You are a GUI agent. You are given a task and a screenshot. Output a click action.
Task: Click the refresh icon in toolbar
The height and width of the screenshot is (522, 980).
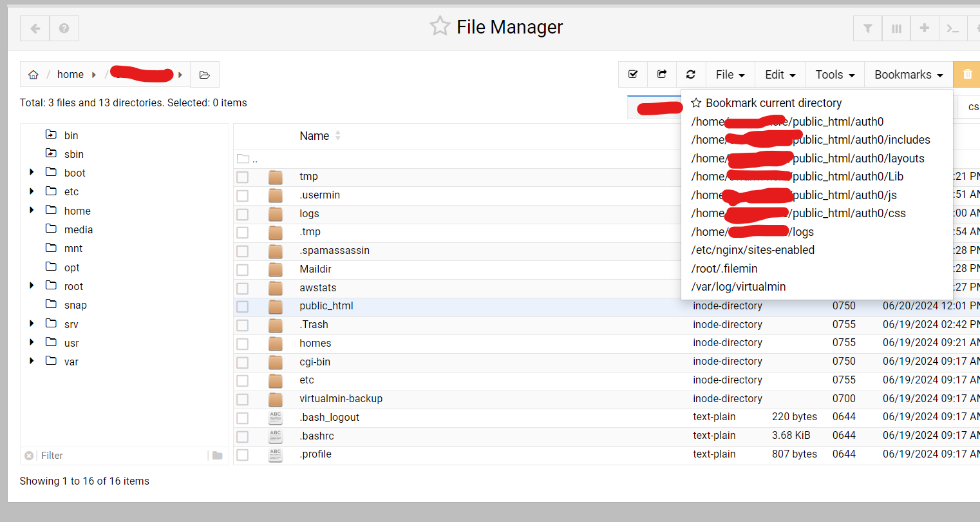[x=691, y=75]
